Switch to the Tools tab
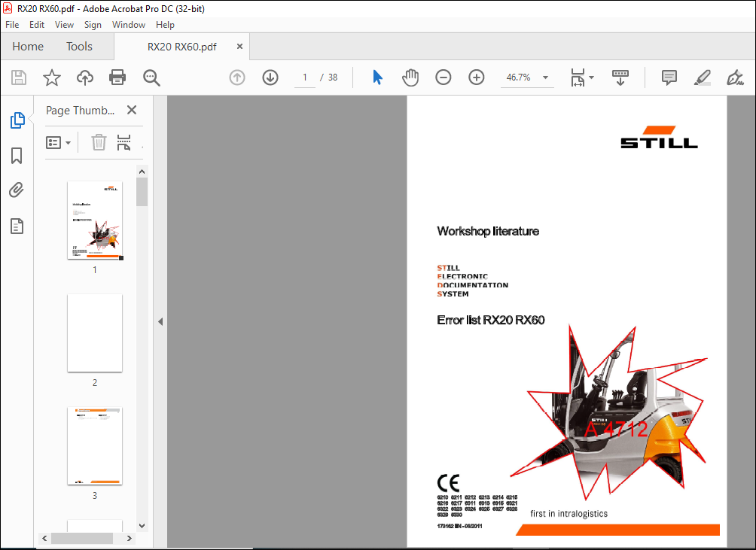 (x=79, y=46)
